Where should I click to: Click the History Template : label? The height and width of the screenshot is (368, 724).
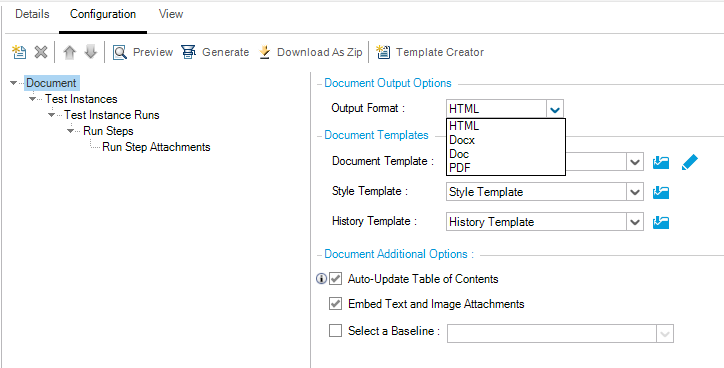[x=374, y=221]
